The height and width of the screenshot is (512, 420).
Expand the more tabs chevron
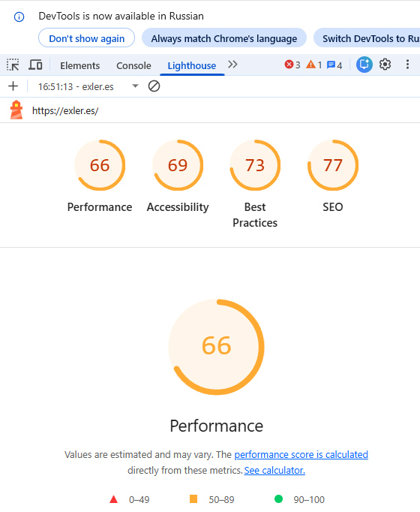point(232,65)
